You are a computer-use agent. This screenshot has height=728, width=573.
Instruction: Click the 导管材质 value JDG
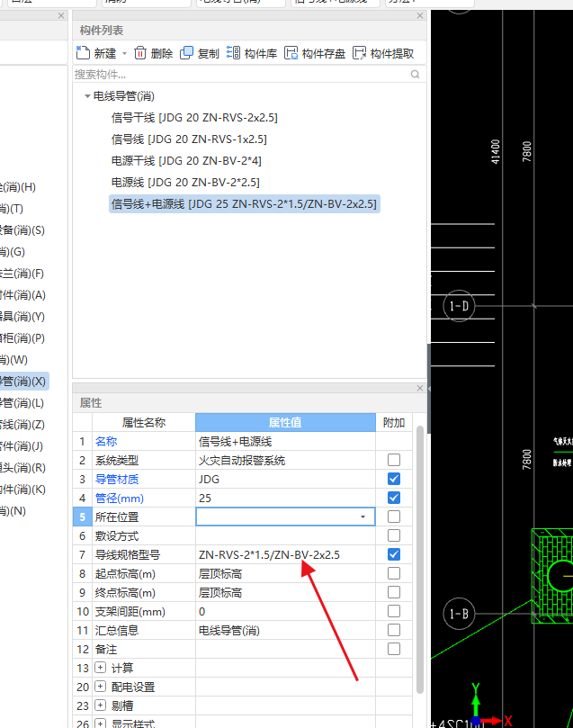point(285,479)
